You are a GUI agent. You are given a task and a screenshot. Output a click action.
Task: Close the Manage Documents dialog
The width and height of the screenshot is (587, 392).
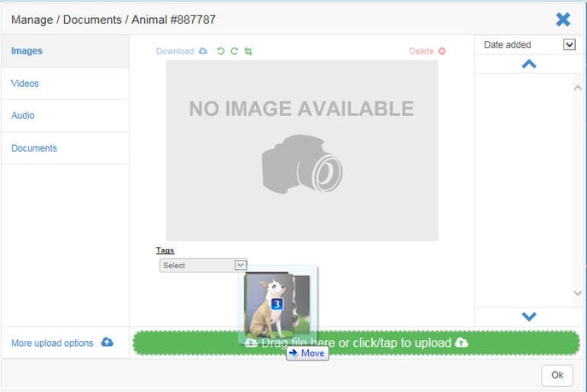563,19
